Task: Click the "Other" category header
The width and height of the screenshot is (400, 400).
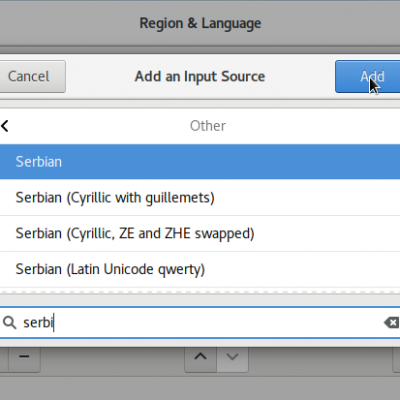Action: point(208,126)
